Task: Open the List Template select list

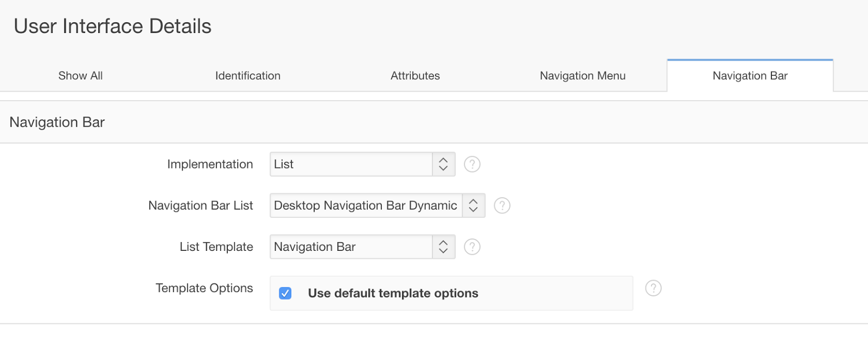Action: tap(362, 247)
